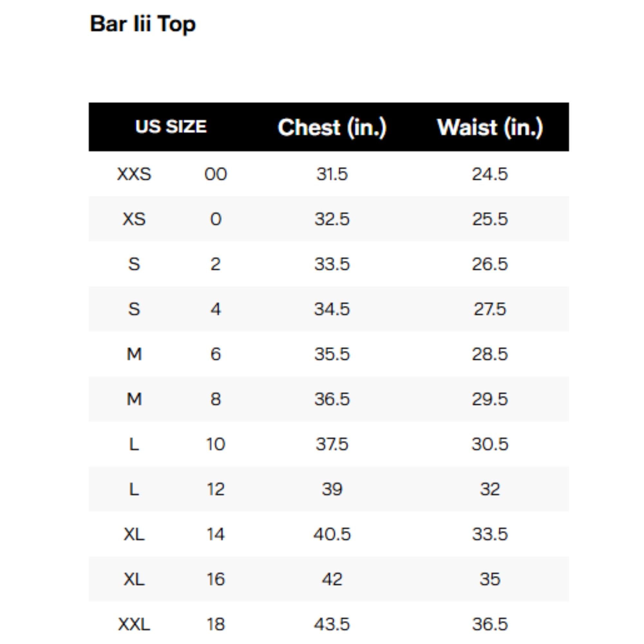The image size is (644, 644).
Task: Click the Waist (in.) column header
Action: tap(490, 127)
